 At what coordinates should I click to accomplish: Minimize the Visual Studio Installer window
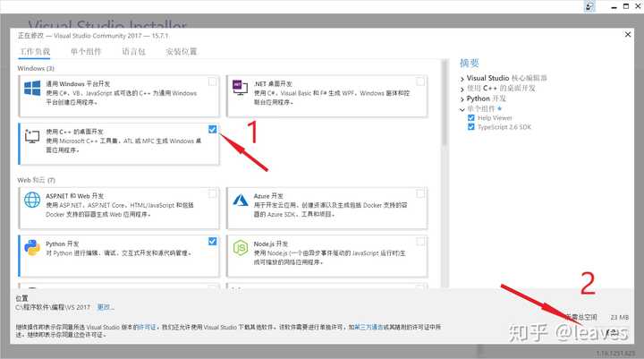614,6
